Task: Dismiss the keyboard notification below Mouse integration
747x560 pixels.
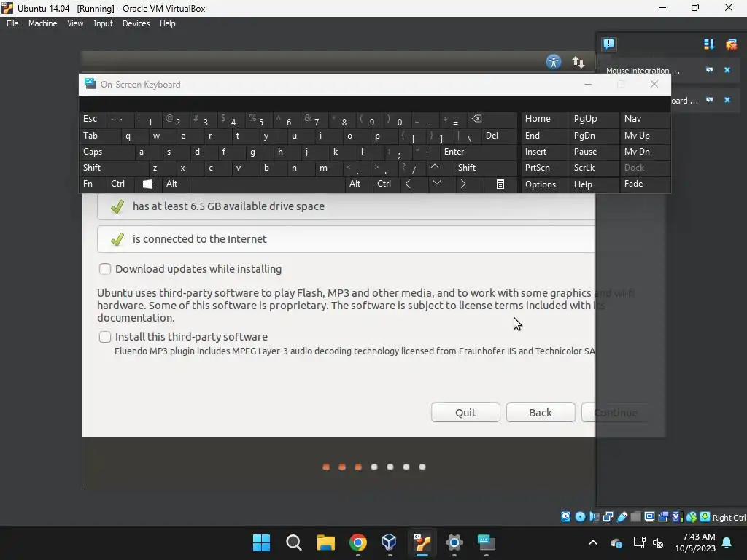Action: (x=727, y=100)
